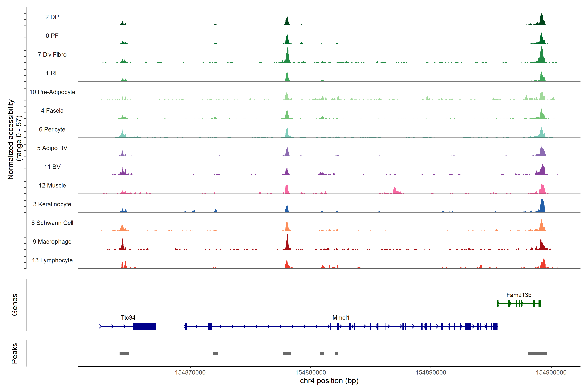Screen dimensions: 588x392
Task: Click the large Ttc34 exon block
Action: coord(144,326)
